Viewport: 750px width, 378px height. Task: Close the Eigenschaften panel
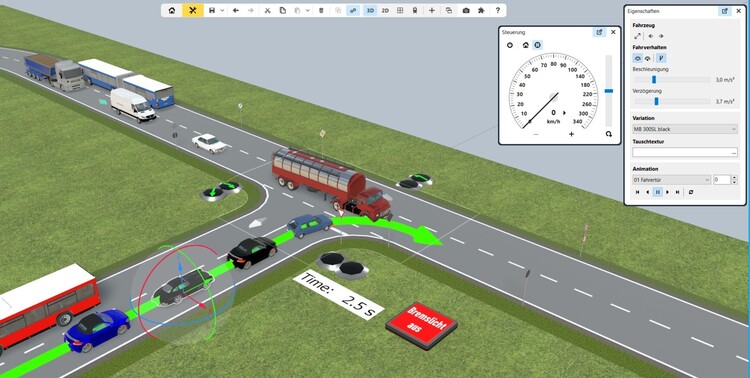pyautogui.click(x=739, y=11)
